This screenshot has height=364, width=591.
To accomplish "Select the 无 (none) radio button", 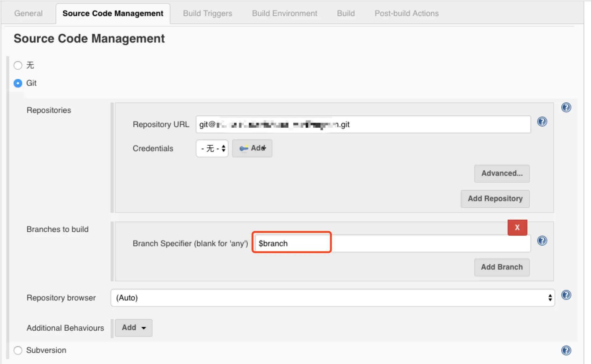I will point(18,65).
